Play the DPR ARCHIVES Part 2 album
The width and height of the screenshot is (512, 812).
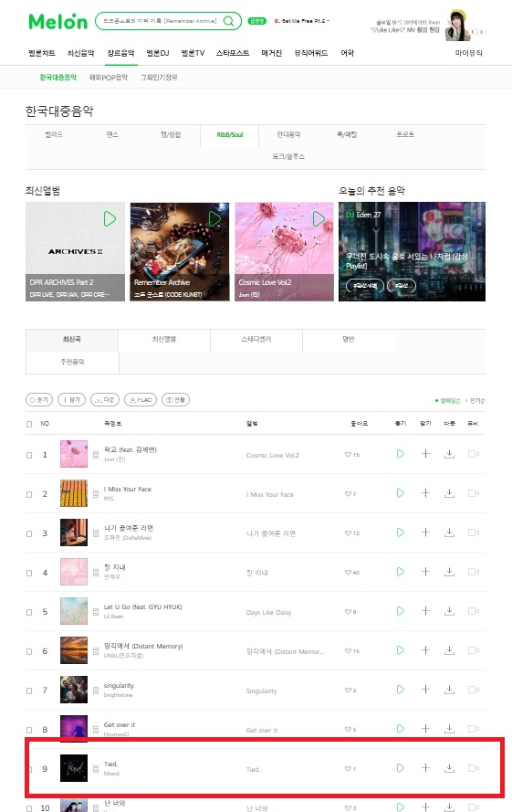point(110,218)
